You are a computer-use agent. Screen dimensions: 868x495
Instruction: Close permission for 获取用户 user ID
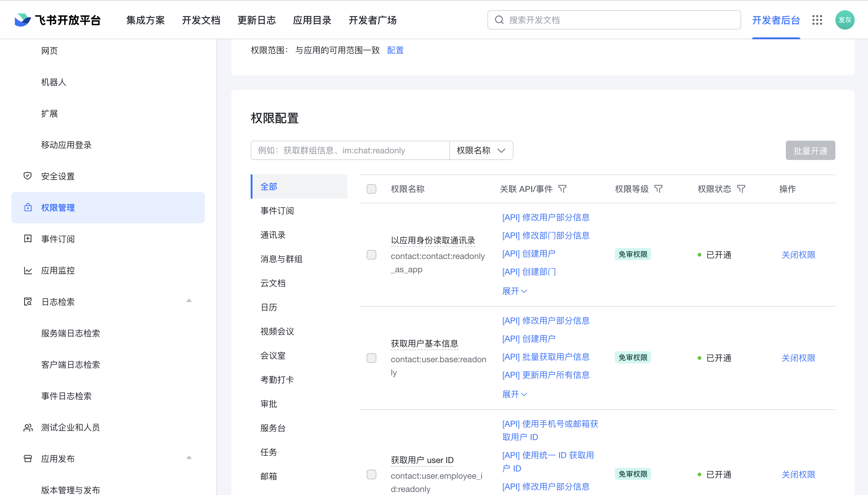798,474
